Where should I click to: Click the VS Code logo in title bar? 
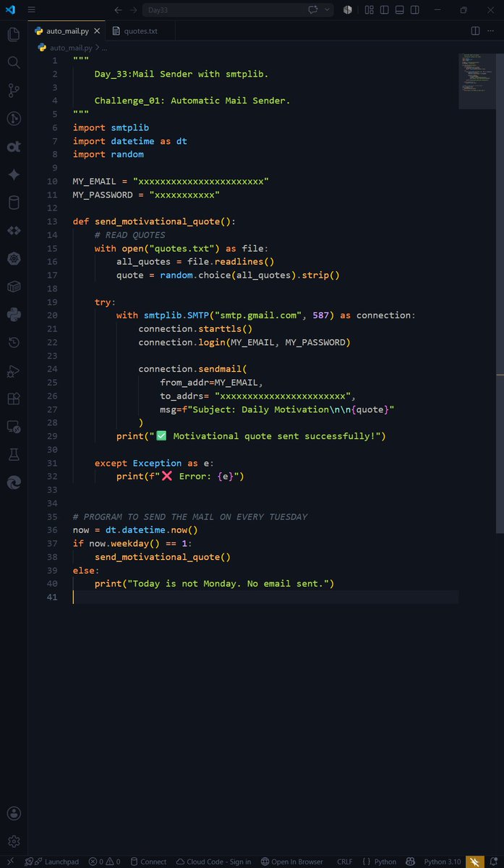coord(10,10)
